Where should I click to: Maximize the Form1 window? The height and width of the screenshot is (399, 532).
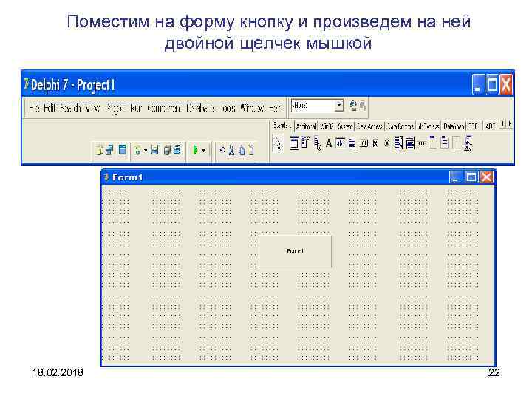[x=471, y=177]
